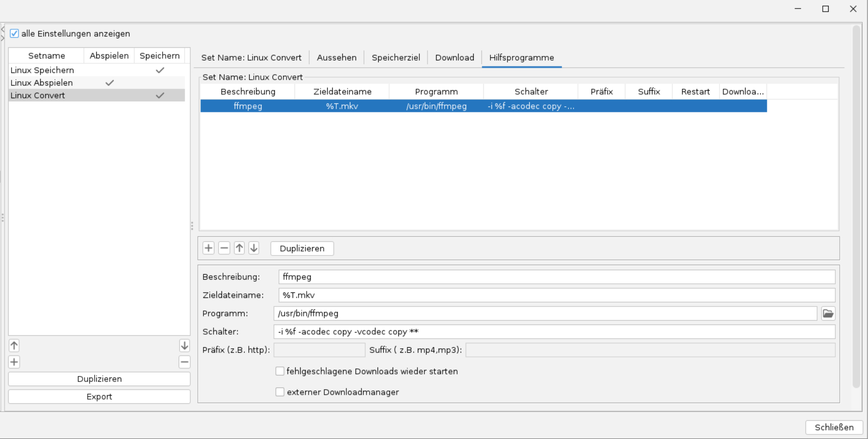Select the 'Linux Convert' set
868x439 pixels.
[x=97, y=95]
